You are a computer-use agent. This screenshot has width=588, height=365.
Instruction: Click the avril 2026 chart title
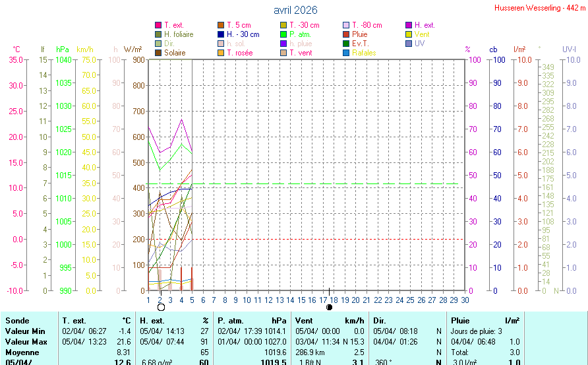(295, 10)
